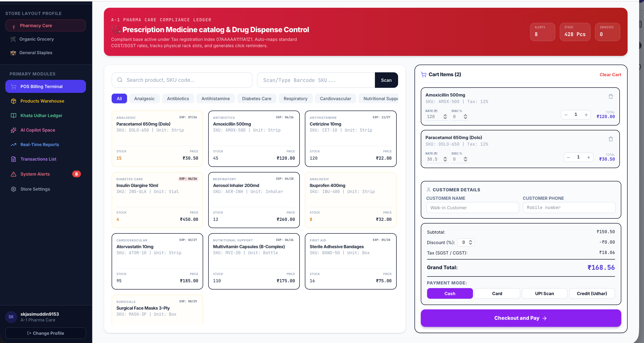The height and width of the screenshot is (343, 644).
Task: Filter products by All category
Action: tap(119, 98)
